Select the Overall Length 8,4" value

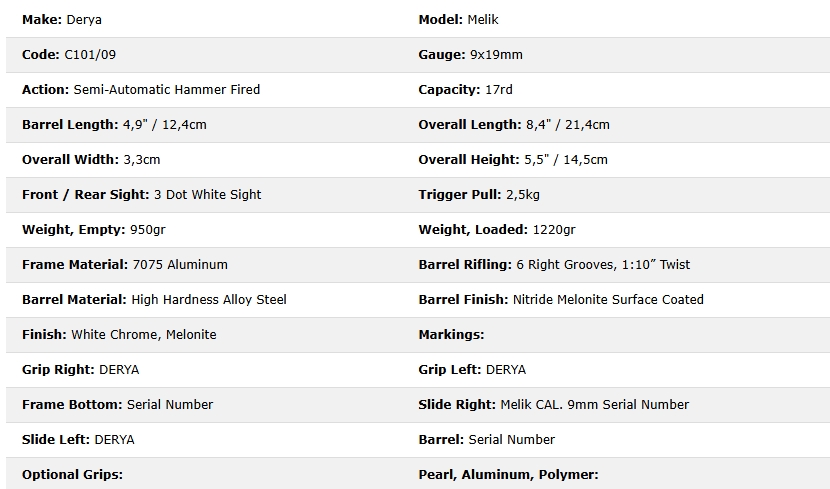[513, 125]
